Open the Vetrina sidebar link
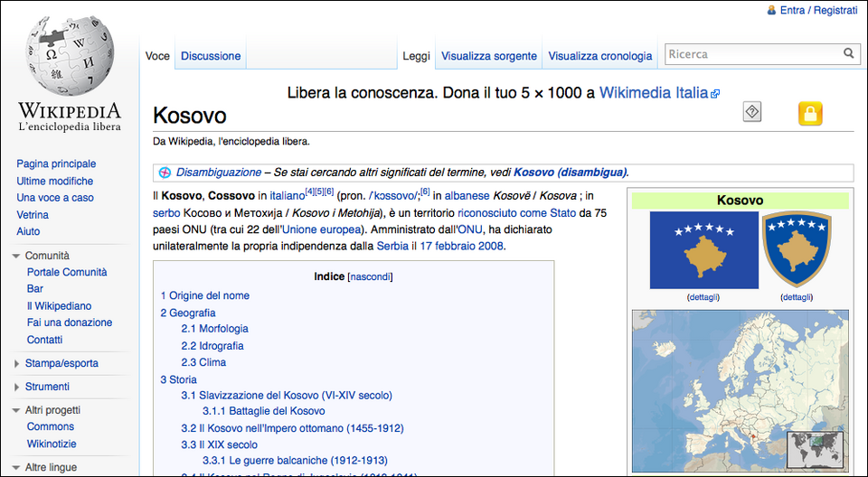 (x=33, y=215)
